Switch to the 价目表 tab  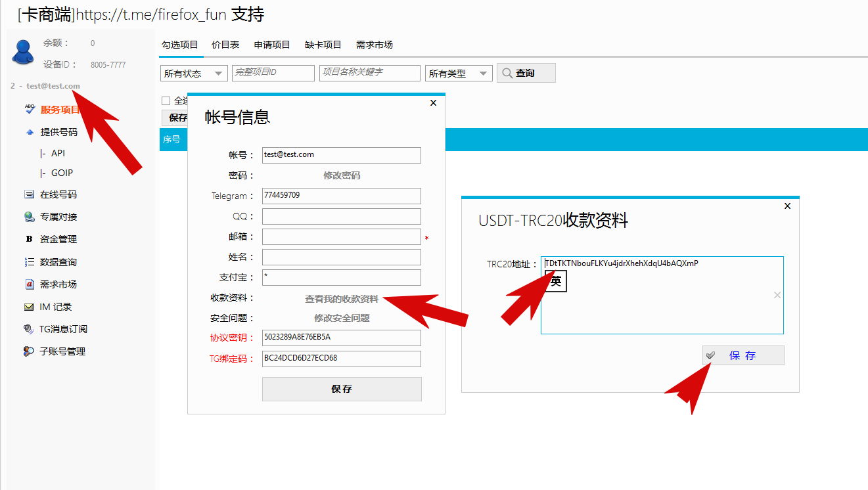click(x=225, y=45)
